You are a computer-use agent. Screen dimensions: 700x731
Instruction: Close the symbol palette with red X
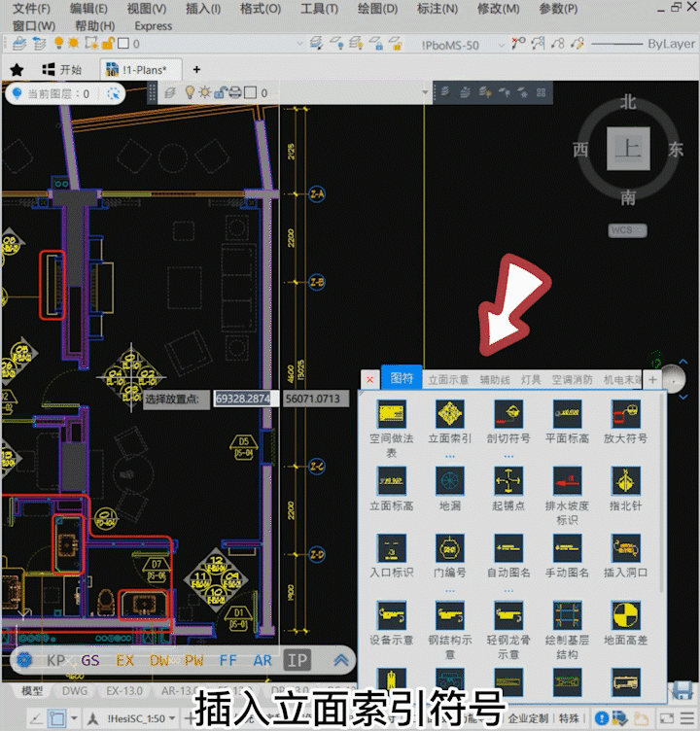coord(369,379)
